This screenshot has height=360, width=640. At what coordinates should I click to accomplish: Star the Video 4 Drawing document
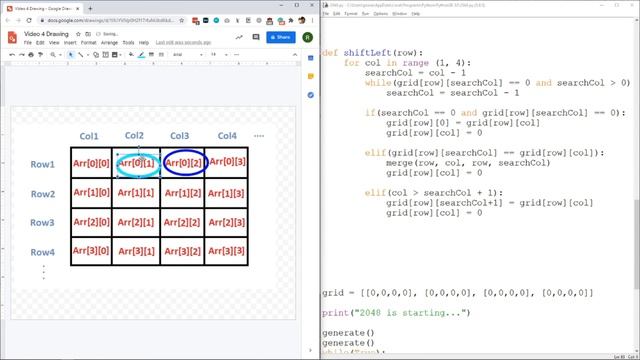78,34
